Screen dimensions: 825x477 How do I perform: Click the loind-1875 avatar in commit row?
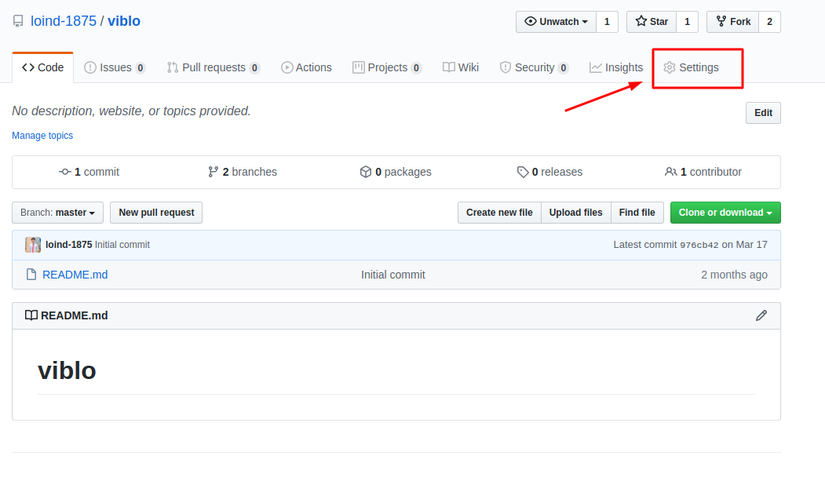click(x=33, y=245)
